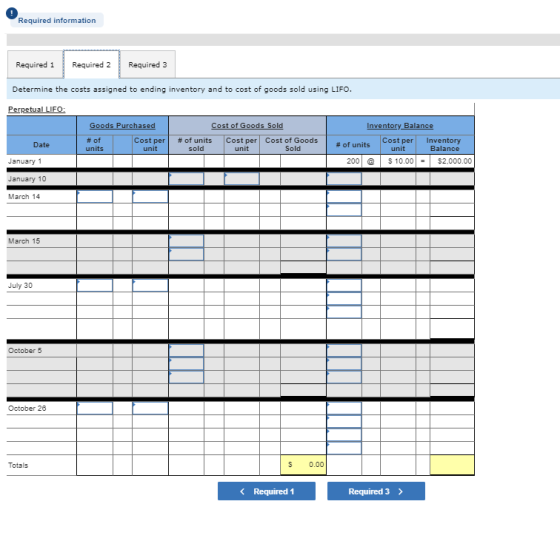Click the Totals inventory balance yellow cell
The image size is (560, 541).
click(452, 465)
